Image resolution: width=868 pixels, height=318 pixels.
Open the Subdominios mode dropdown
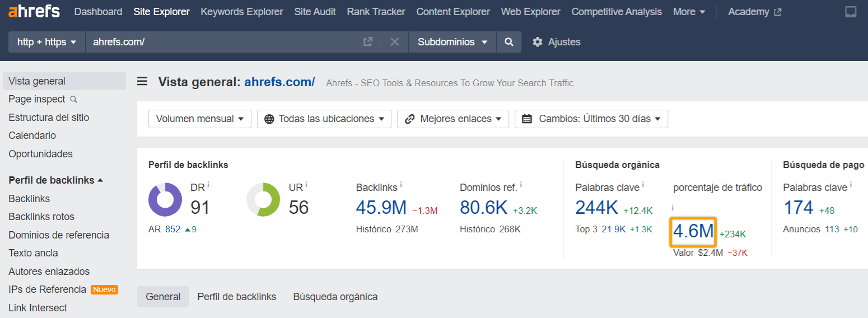pos(452,42)
